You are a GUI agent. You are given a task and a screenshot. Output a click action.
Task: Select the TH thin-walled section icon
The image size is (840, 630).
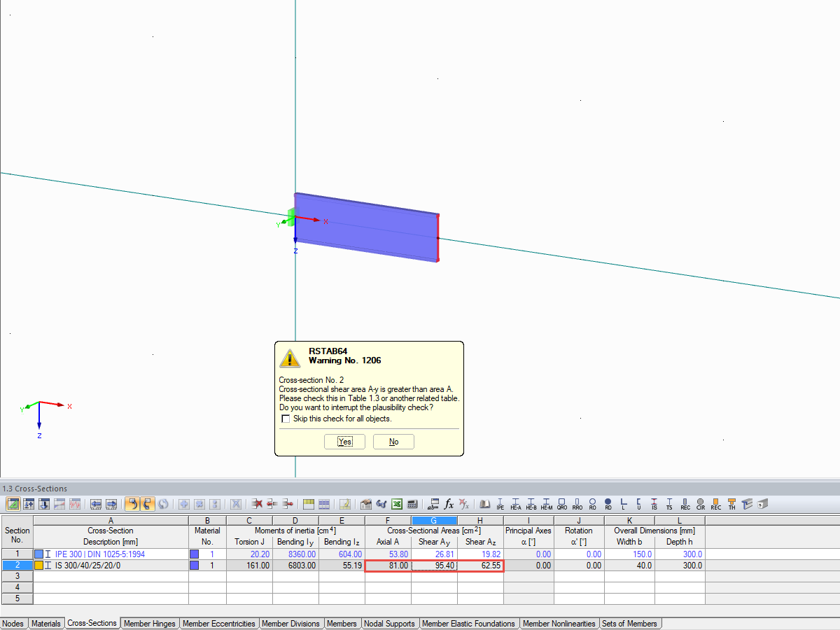pos(731,503)
